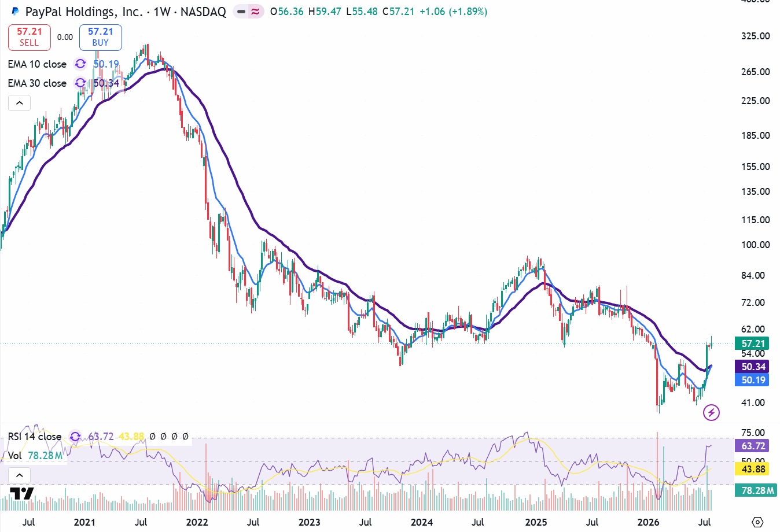
Task: Click the dash market status icon
Action: pyautogui.click(x=241, y=12)
